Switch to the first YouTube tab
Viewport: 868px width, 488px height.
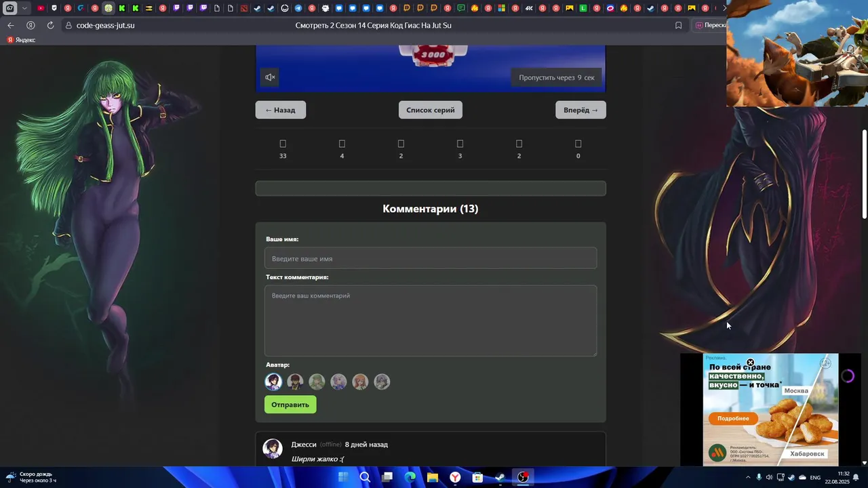click(x=41, y=8)
